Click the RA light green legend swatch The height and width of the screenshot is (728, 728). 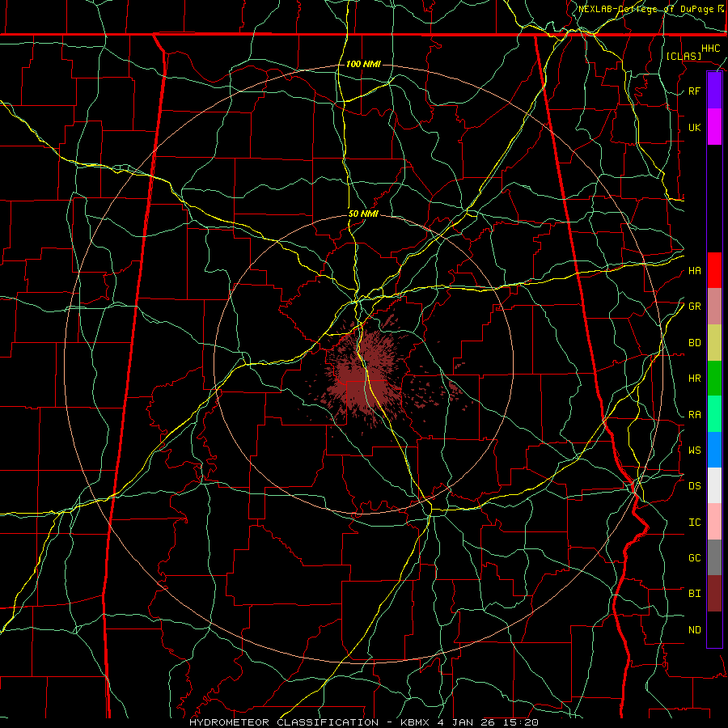(714, 414)
